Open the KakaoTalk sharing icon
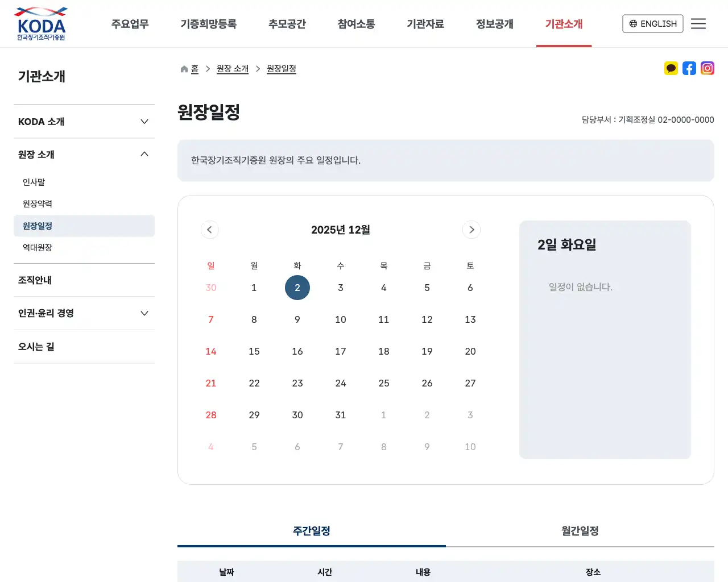This screenshot has width=728, height=582. click(671, 68)
